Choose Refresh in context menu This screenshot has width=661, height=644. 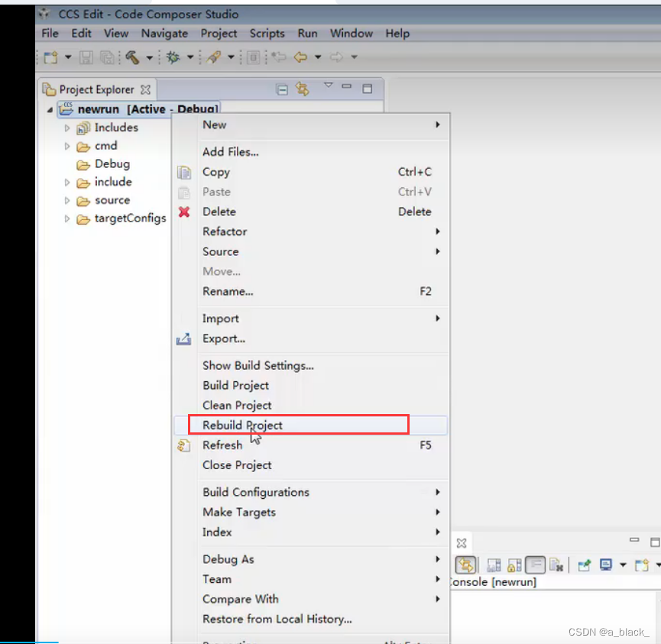click(x=310, y=445)
